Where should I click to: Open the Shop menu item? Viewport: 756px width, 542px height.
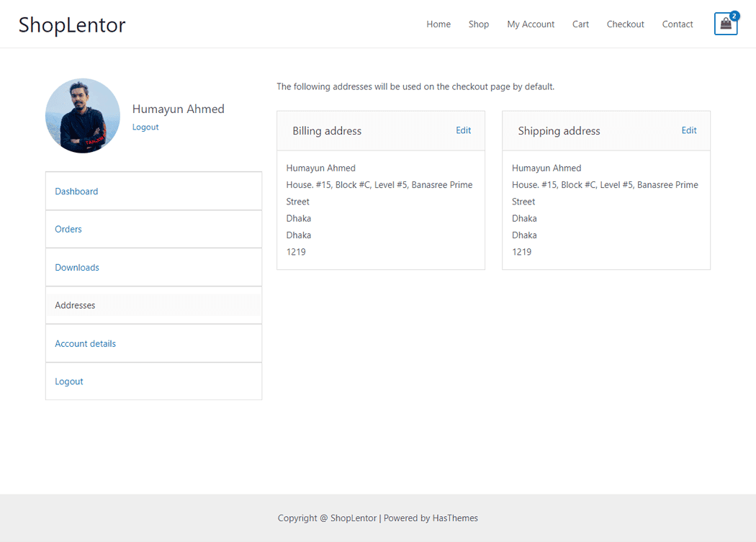(478, 24)
